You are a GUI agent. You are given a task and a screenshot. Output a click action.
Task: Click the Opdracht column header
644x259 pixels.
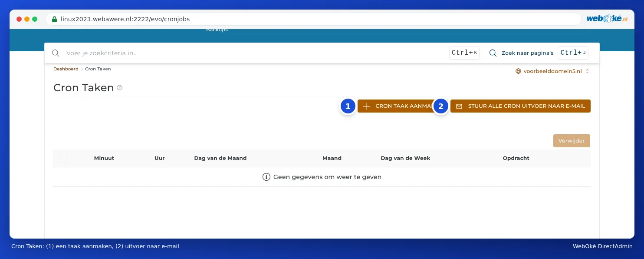click(x=516, y=158)
